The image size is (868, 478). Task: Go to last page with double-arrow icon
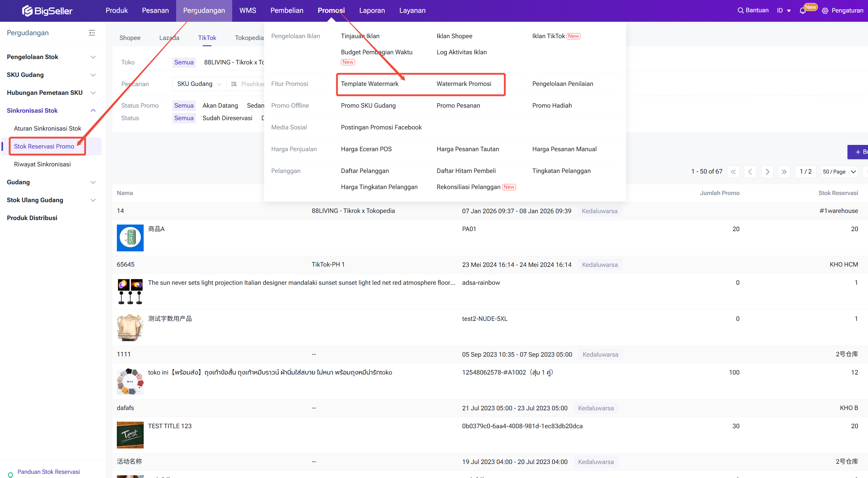coord(784,171)
